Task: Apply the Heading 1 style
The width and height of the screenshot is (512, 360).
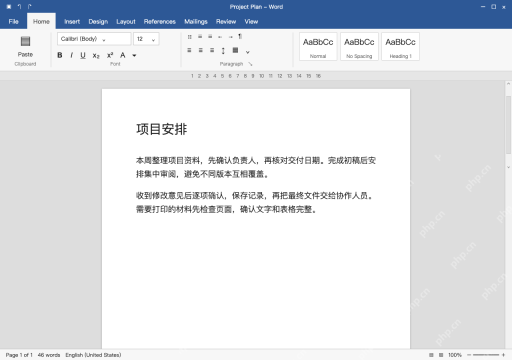Action: (x=400, y=47)
